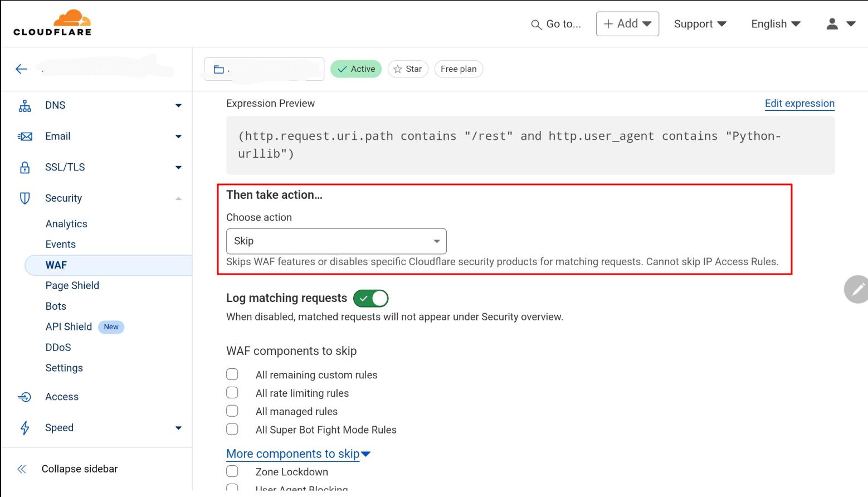The image size is (868, 497).
Task: Check All remaining custom rules
Action: point(232,374)
